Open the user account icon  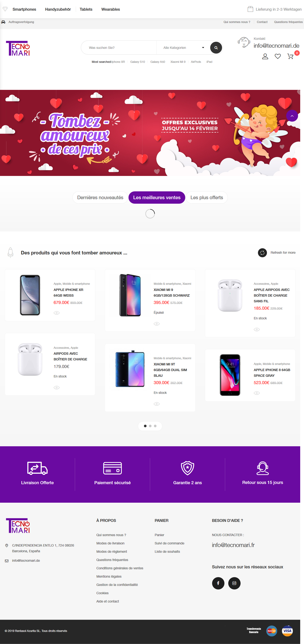coord(265,56)
